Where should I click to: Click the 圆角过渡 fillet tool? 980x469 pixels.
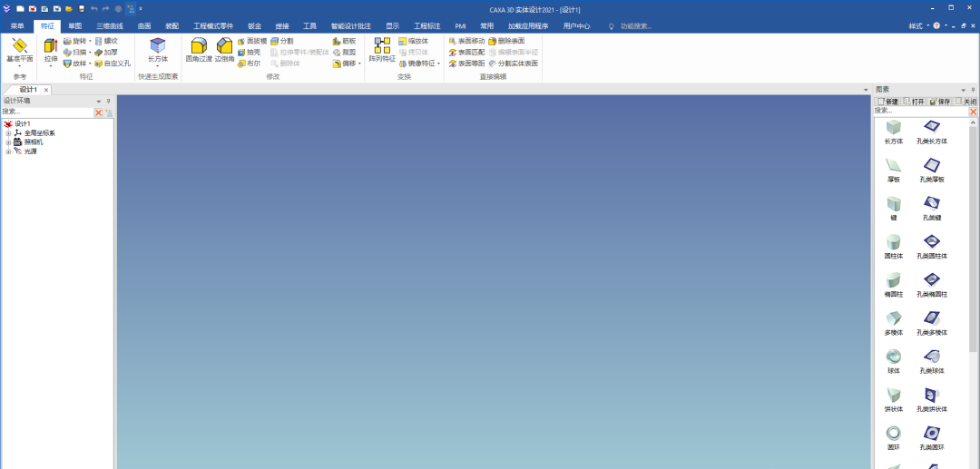[198, 49]
